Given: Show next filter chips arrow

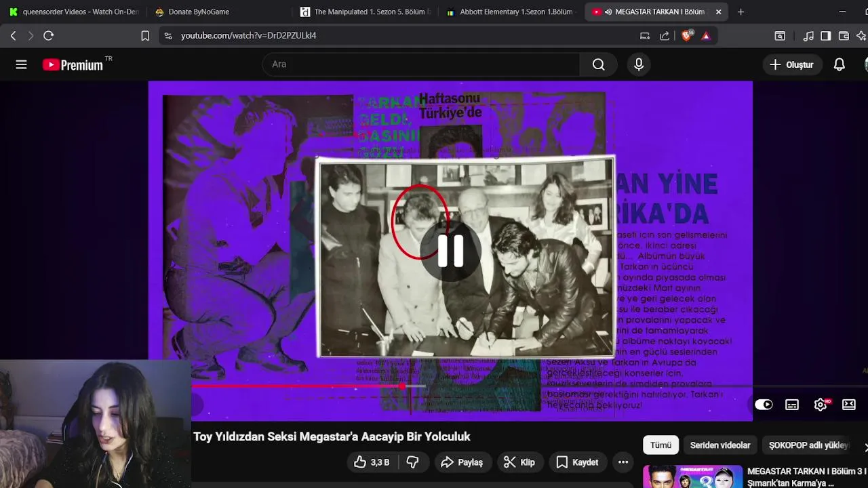Looking at the screenshot, I should pyautogui.click(x=865, y=447).
